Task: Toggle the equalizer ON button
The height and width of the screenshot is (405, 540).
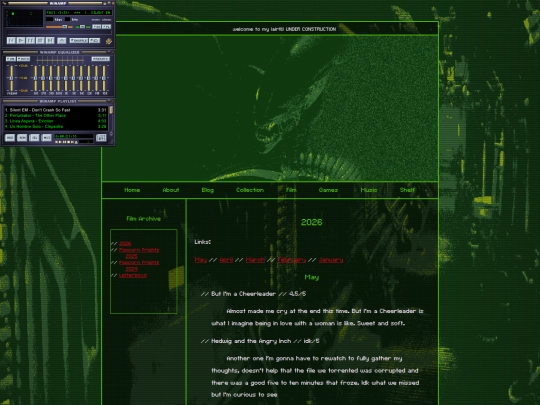Action: (11, 59)
